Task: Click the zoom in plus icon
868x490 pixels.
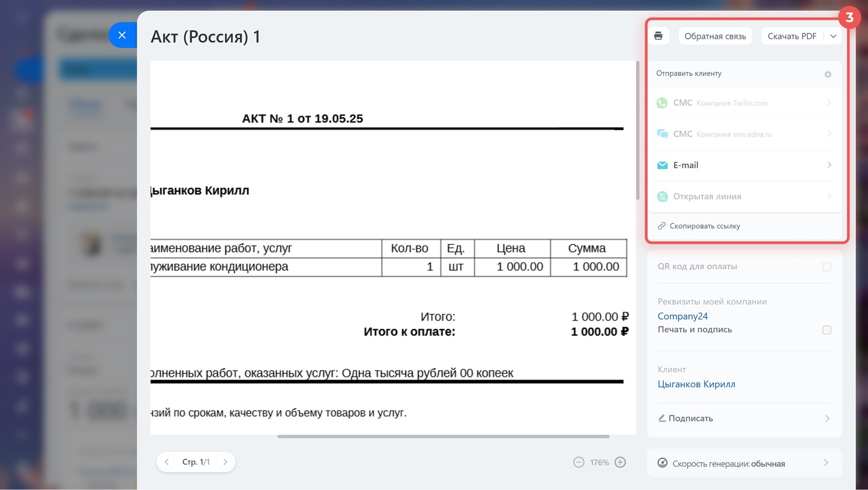Action: coord(620,462)
